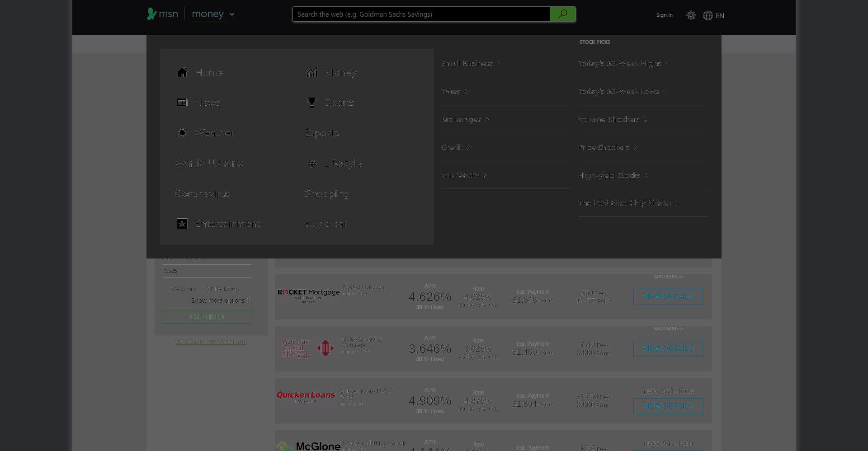Open War in Ukraine menu item
868x451 pixels.
[x=209, y=163]
